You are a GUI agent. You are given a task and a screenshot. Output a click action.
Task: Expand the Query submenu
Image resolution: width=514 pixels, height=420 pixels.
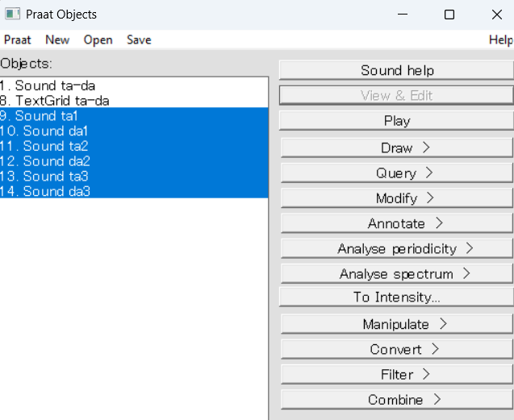(x=397, y=173)
